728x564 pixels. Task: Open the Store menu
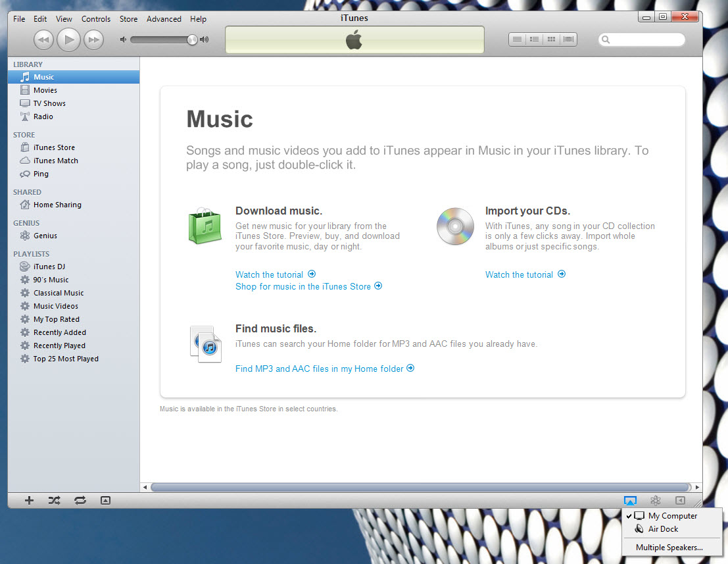pyautogui.click(x=129, y=19)
